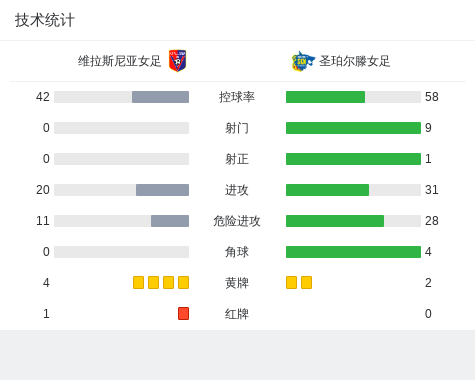Screen dimensions: 475x380
Task: Click the leftmost yellow card icon of 维拉斯尼亚女足
Action: coord(138,282)
